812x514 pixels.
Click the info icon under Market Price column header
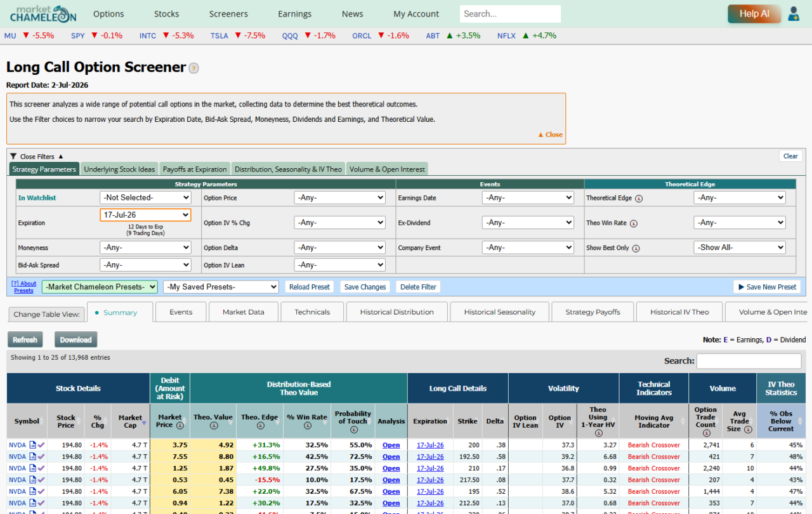click(180, 425)
